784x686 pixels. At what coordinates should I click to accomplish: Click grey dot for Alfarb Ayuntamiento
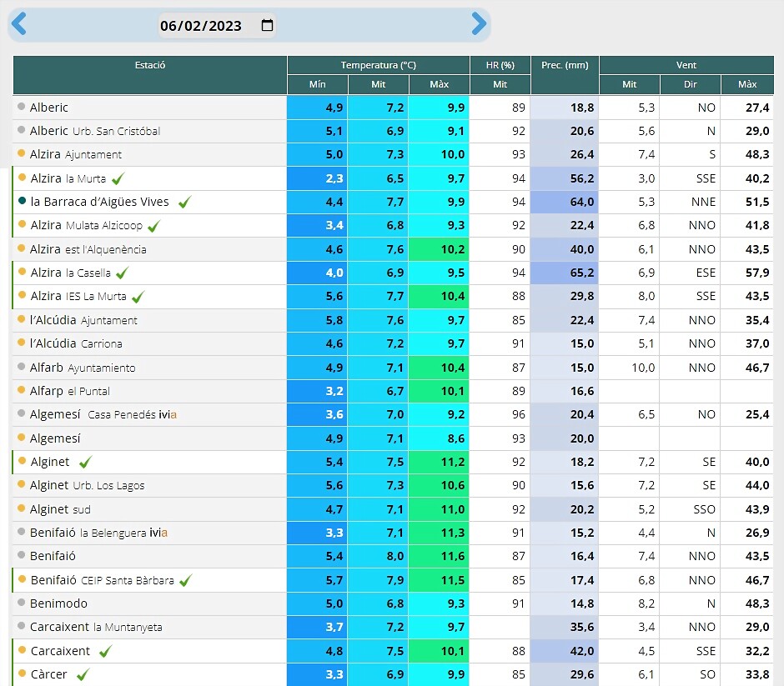[x=21, y=367]
